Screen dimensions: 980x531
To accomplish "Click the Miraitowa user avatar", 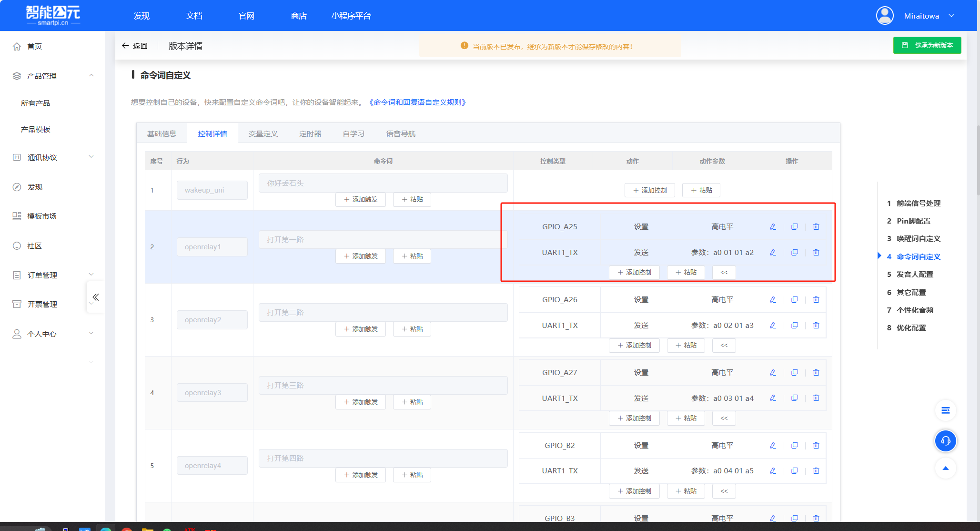I will [x=885, y=16].
